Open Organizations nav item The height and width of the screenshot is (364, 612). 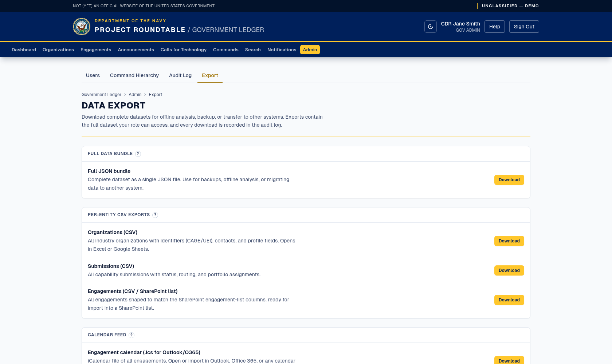tap(58, 50)
